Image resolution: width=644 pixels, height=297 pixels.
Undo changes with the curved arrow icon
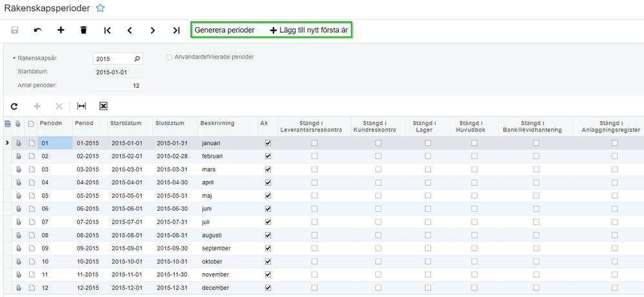click(38, 30)
